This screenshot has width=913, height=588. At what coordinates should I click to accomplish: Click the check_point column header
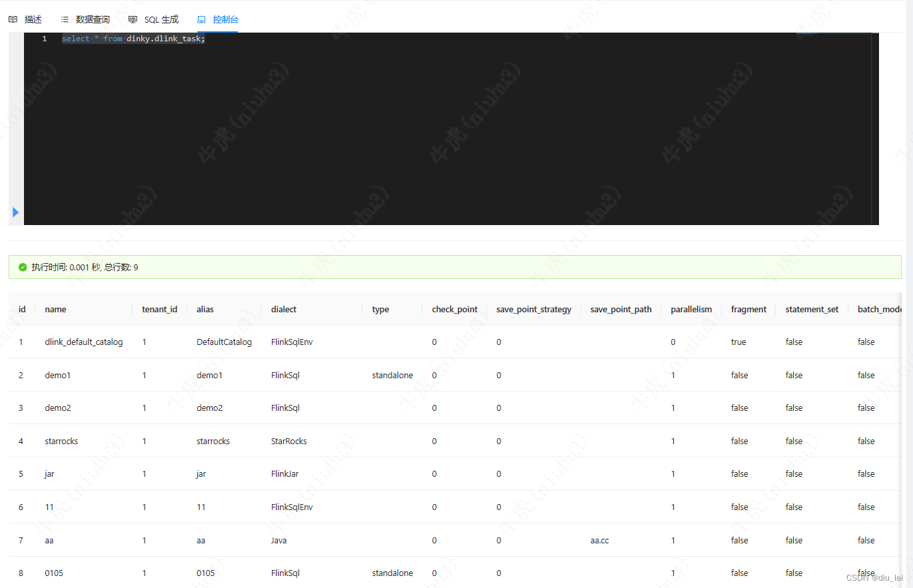coord(455,309)
